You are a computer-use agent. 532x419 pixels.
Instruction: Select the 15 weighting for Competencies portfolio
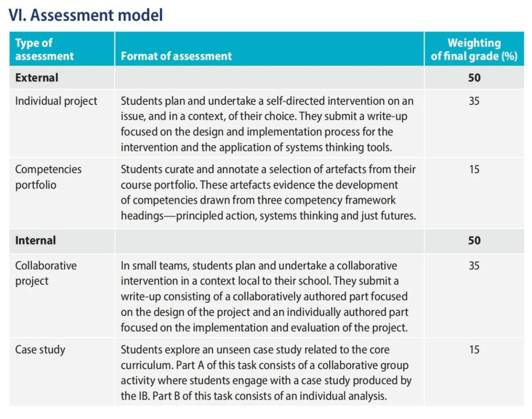click(474, 169)
